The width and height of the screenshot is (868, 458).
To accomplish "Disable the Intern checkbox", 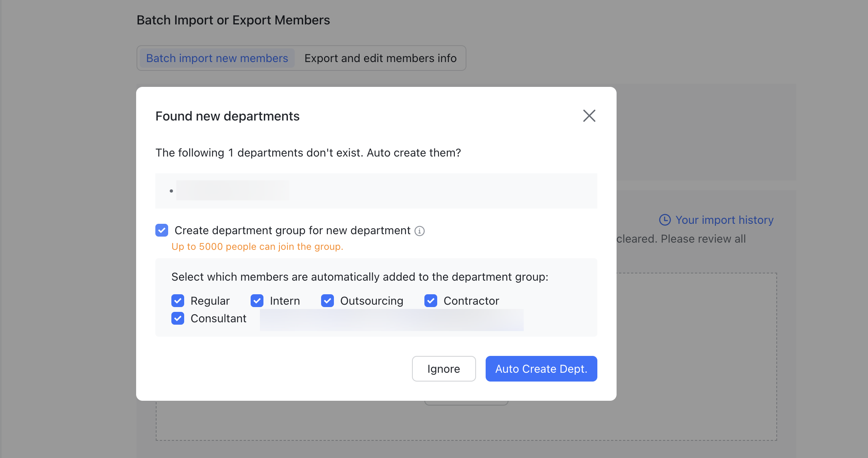I will click(257, 300).
